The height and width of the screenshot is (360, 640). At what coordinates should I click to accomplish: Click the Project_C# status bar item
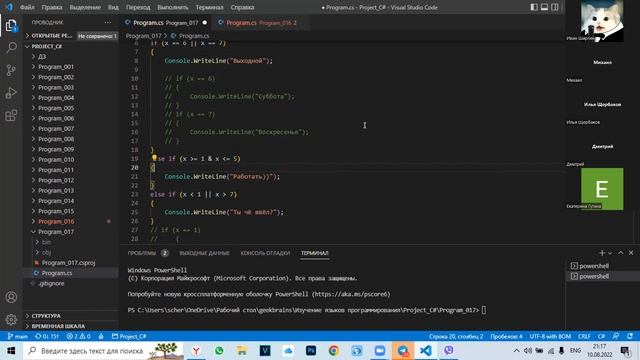tap(129, 336)
